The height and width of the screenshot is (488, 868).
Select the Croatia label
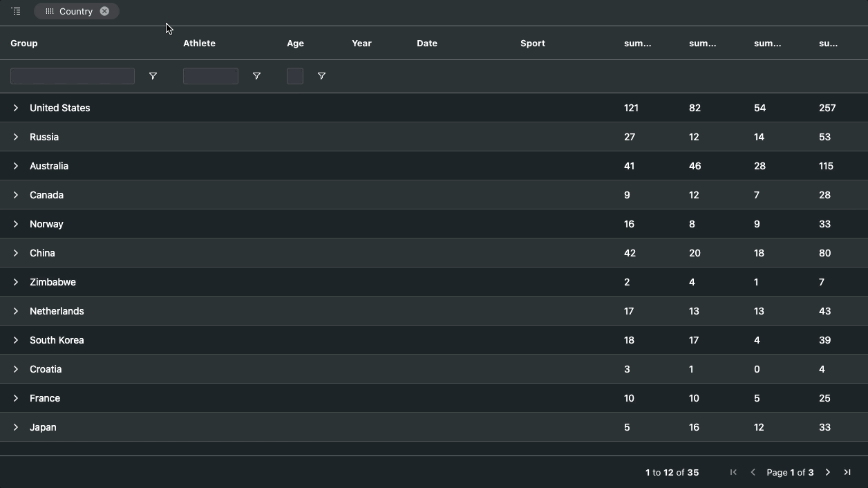tap(46, 369)
